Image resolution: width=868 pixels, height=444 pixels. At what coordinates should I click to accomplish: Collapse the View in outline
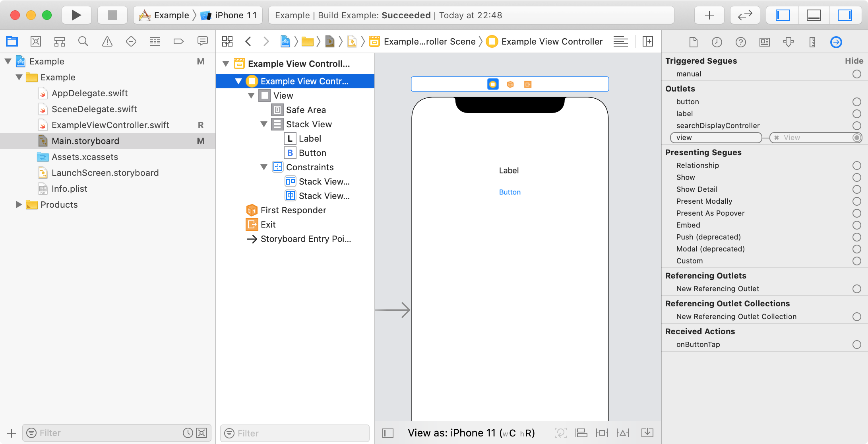click(251, 95)
